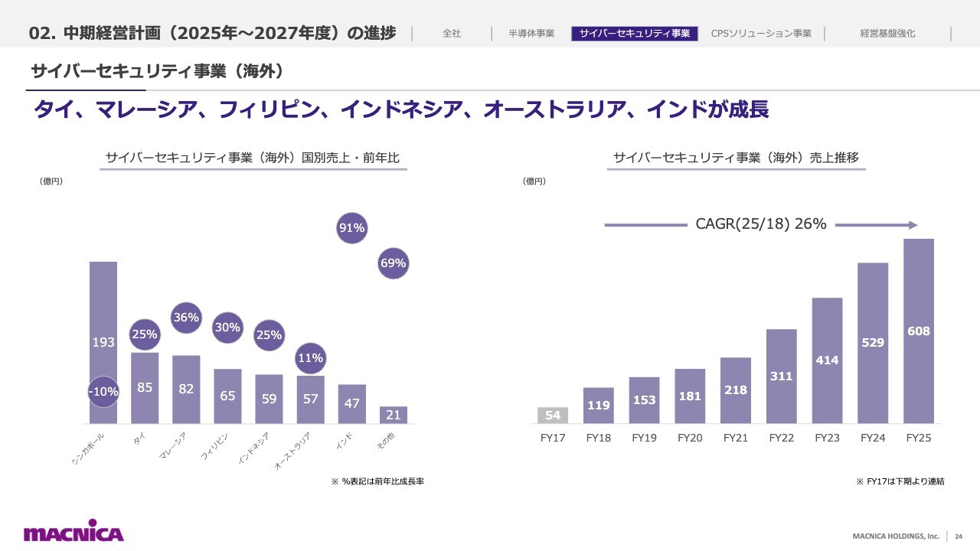Click the FY22 axis label

pyautogui.click(x=781, y=438)
